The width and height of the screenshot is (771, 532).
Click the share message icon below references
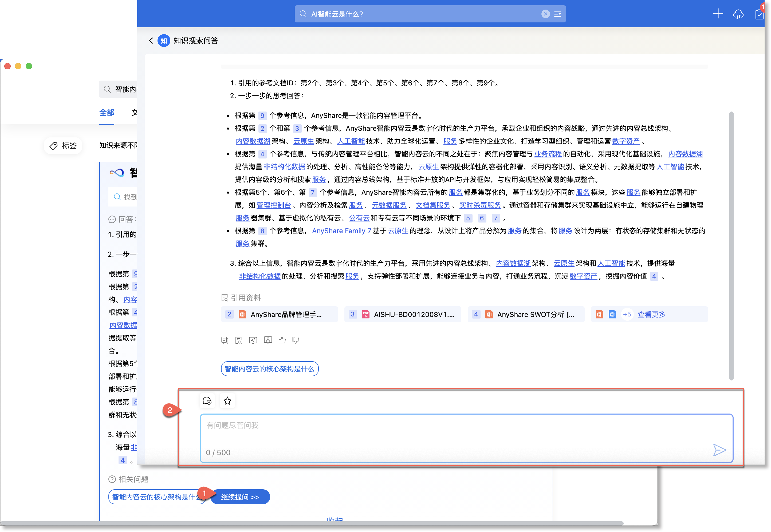coord(253,340)
